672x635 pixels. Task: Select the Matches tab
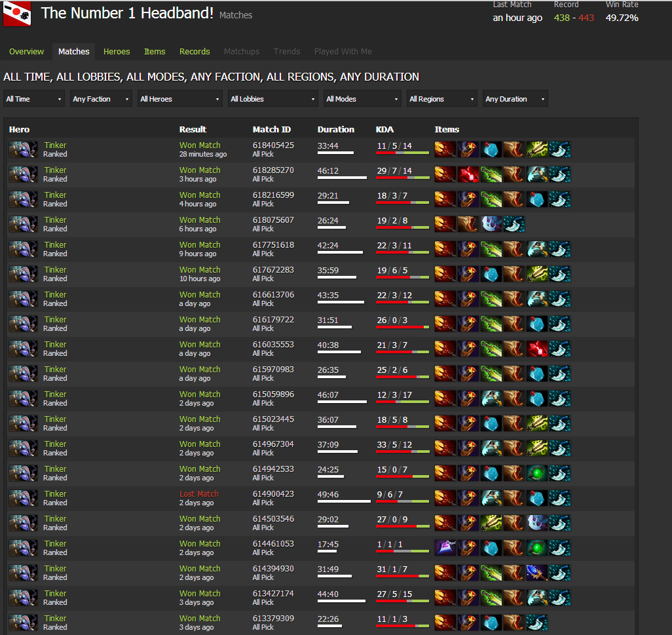point(74,52)
